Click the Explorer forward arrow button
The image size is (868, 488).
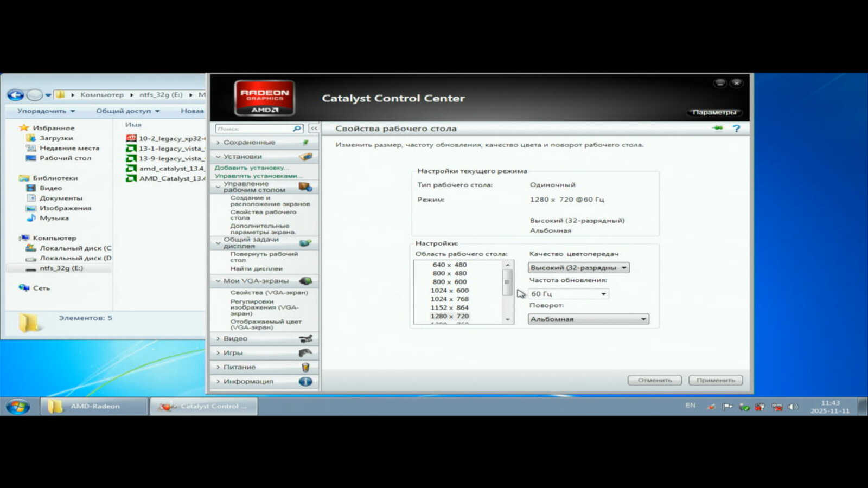(x=34, y=95)
